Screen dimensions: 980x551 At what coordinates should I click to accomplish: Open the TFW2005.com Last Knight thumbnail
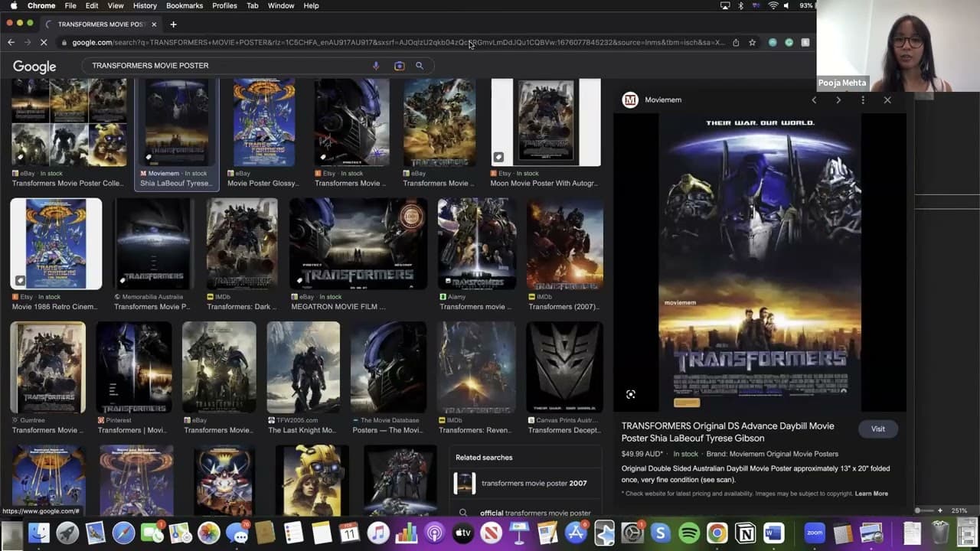[x=303, y=367]
